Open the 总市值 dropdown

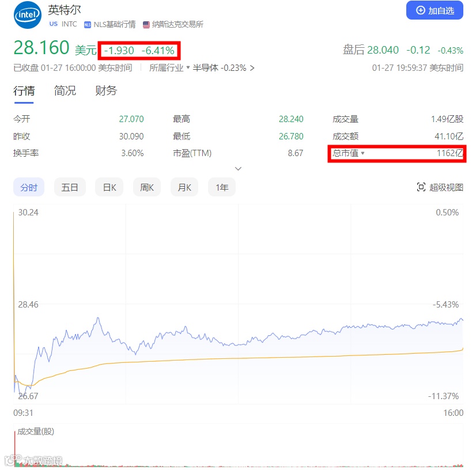click(x=362, y=153)
